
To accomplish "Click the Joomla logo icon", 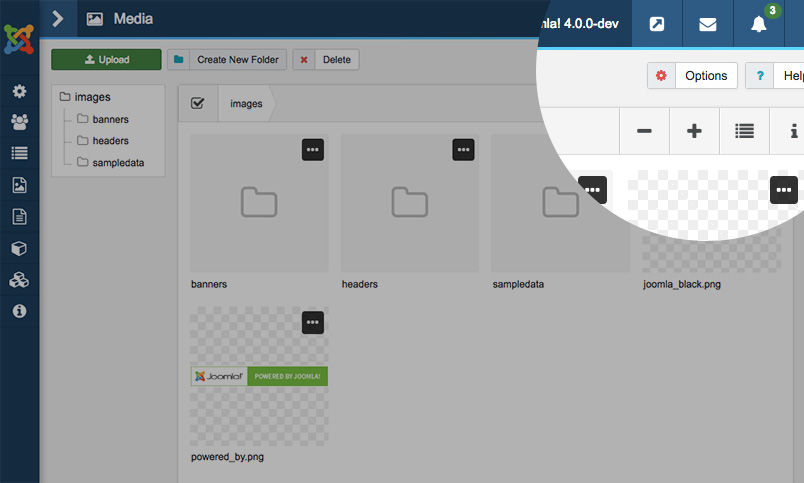I will (x=19, y=39).
